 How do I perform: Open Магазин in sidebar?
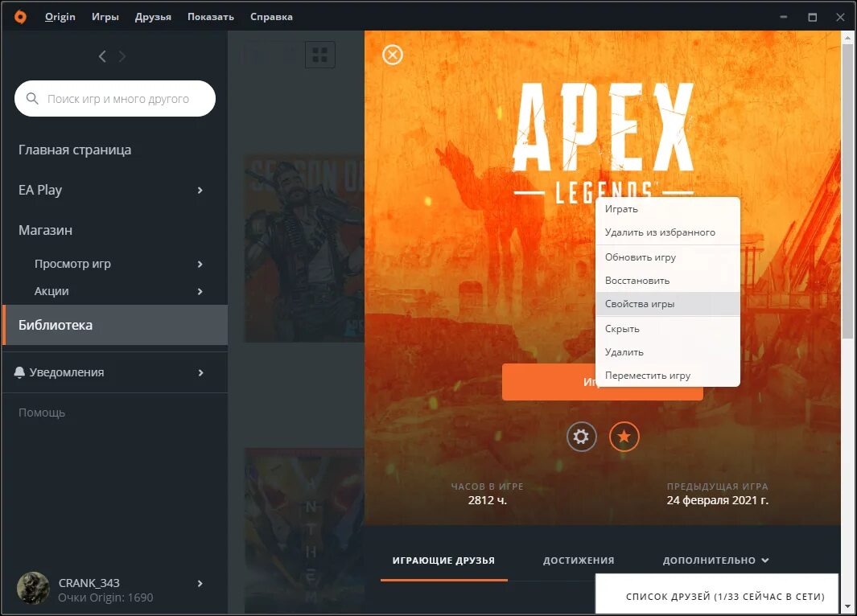[45, 231]
